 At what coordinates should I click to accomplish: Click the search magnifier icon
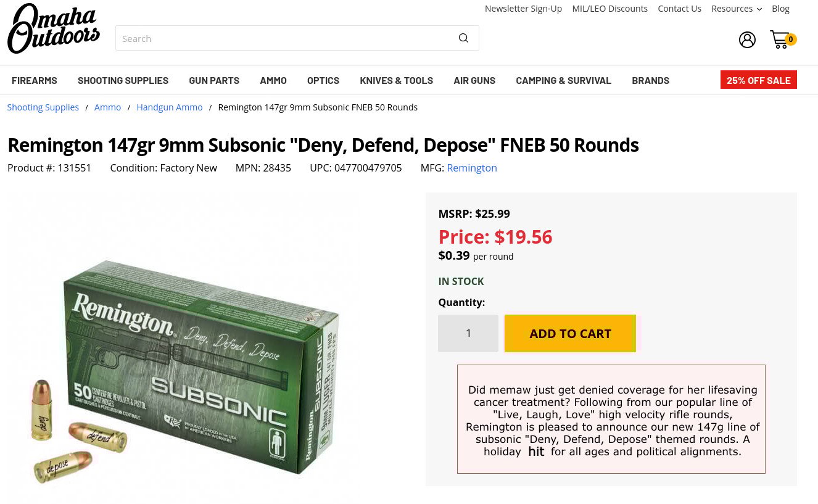click(463, 38)
